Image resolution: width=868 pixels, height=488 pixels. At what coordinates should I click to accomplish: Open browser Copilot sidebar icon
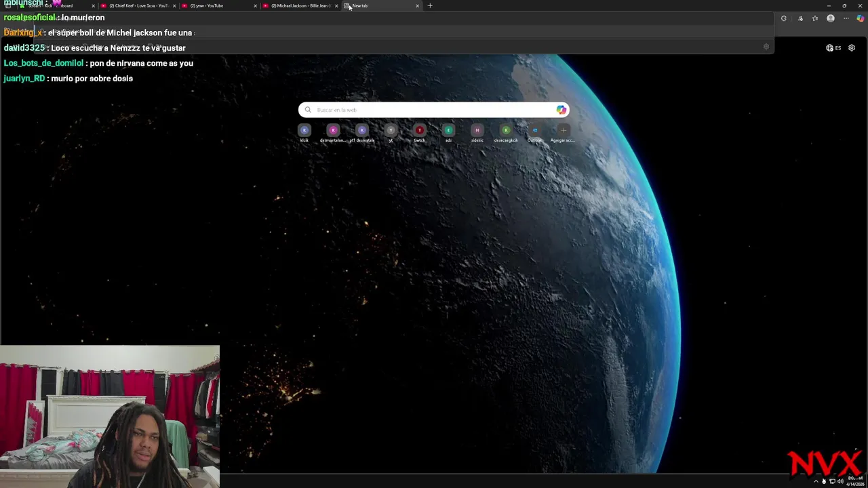[861, 18]
